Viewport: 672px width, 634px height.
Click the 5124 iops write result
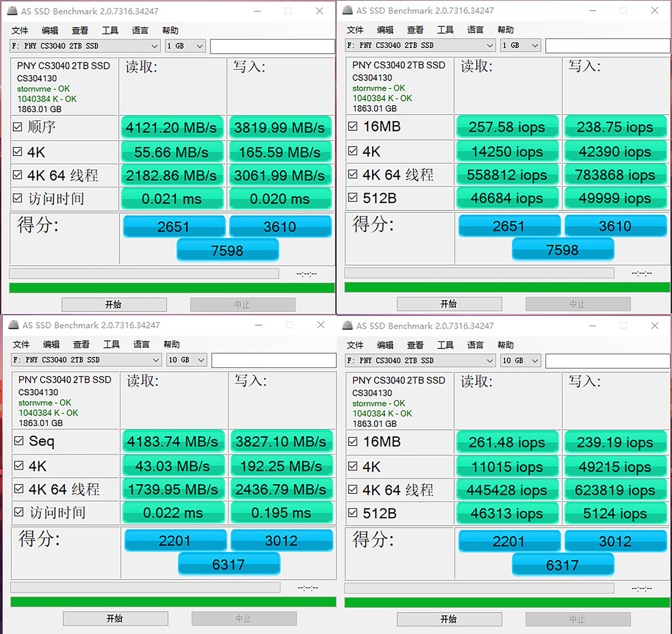[615, 513]
